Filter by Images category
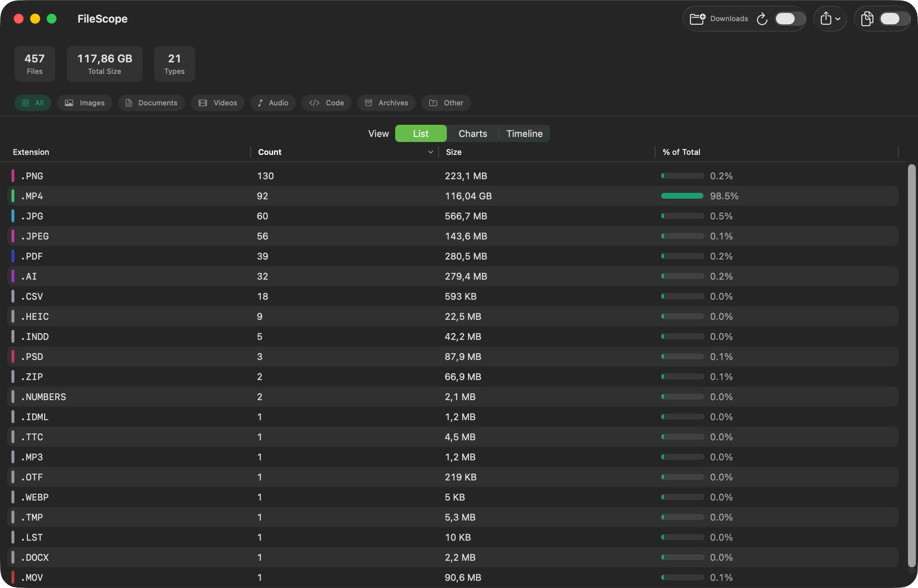918x588 pixels. 84,103
